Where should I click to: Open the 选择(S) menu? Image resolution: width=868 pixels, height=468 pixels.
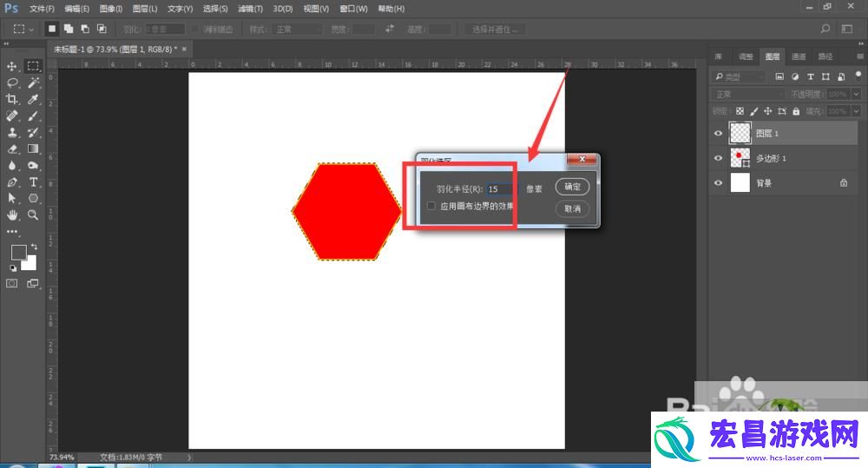point(214,9)
